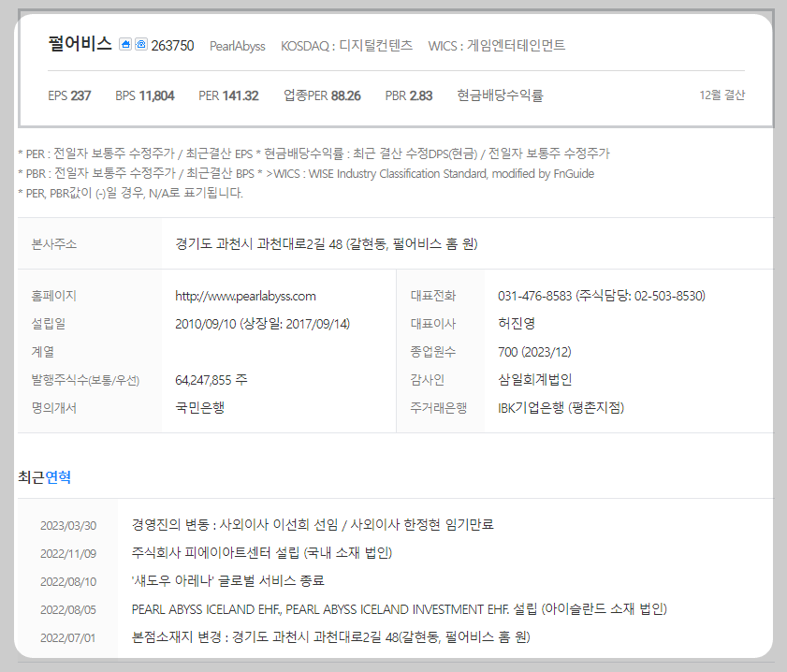Click the shares count 64,247,855 주
Screen dimensions: 787x672
(211, 380)
